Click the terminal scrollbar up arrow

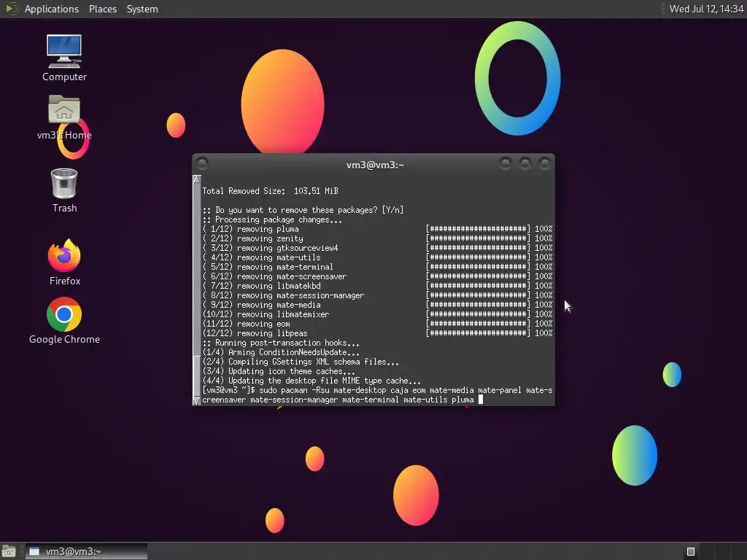click(196, 179)
